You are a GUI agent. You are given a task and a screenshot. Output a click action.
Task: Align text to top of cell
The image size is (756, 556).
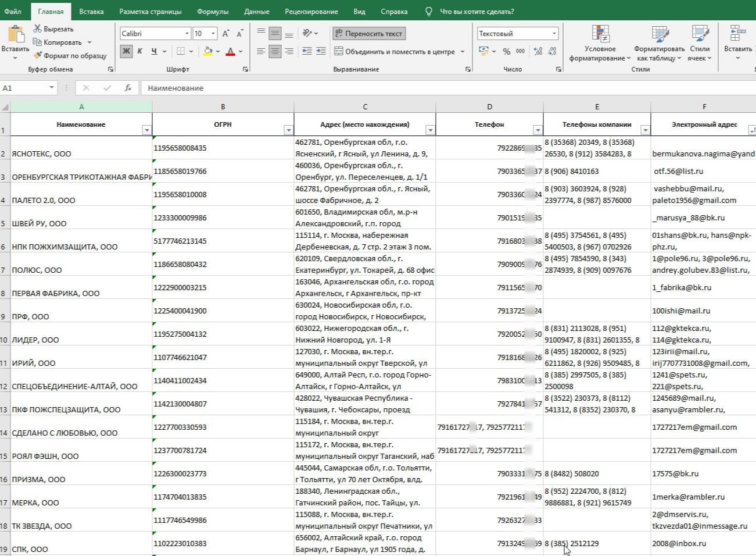(261, 33)
